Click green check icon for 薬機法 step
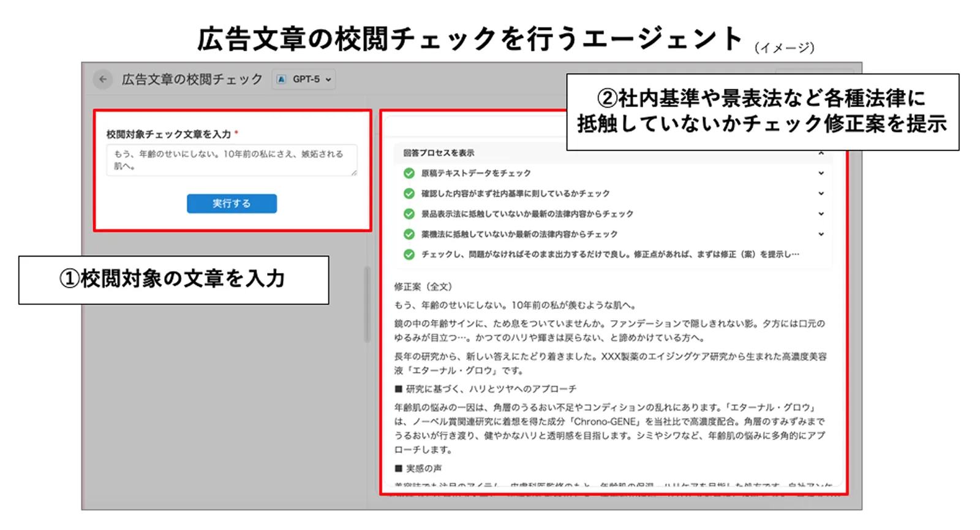 pyautogui.click(x=409, y=234)
